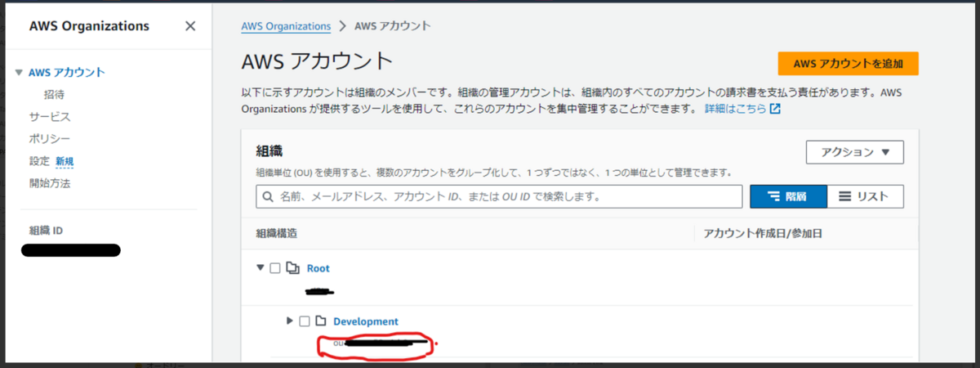The width and height of the screenshot is (980, 368).
Task: Open 開始方法 in the sidebar
Action: coord(50,183)
